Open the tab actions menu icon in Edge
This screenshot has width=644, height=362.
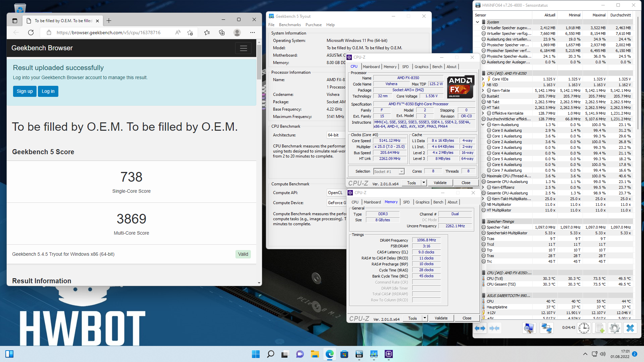[15, 20]
